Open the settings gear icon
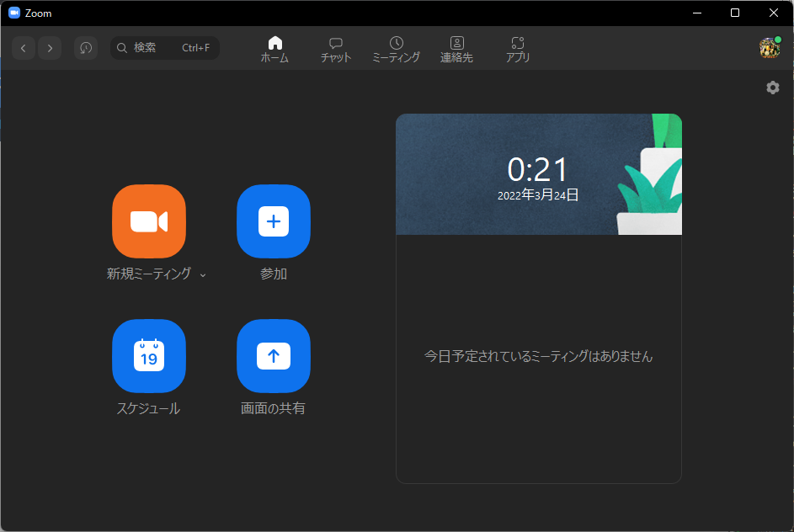Image resolution: width=794 pixels, height=532 pixels. [772, 88]
